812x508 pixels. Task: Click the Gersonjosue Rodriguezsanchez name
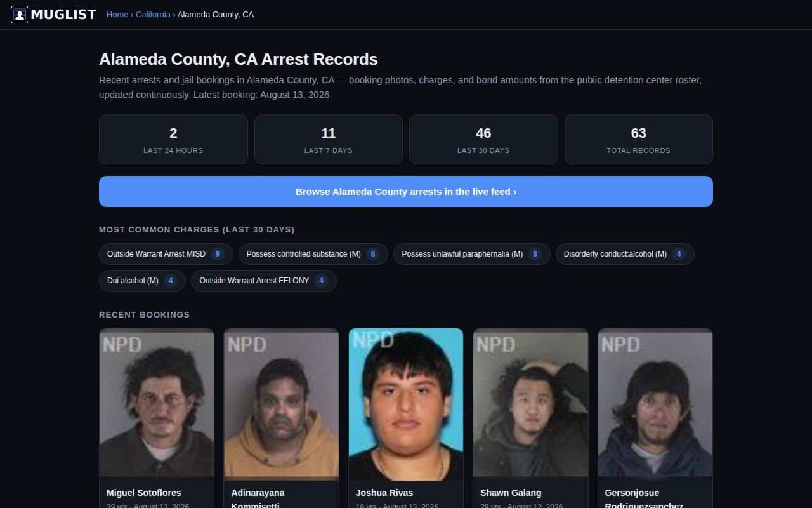tap(644, 499)
